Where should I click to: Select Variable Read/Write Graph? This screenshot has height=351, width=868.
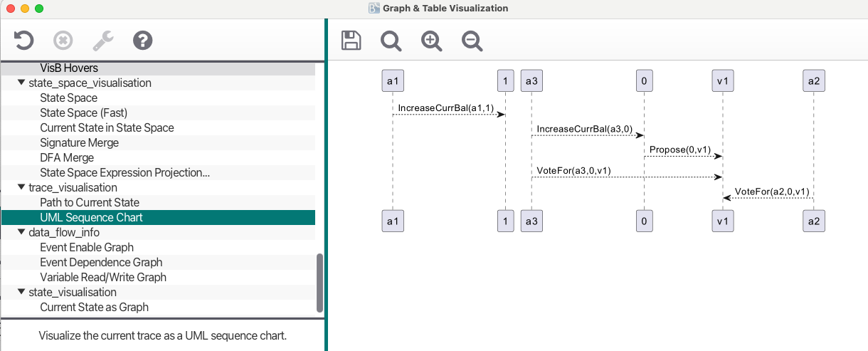click(103, 277)
